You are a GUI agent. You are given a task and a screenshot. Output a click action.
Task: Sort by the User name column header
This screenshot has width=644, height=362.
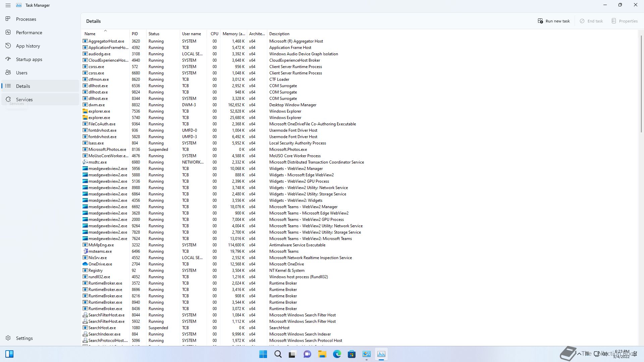pos(193,34)
